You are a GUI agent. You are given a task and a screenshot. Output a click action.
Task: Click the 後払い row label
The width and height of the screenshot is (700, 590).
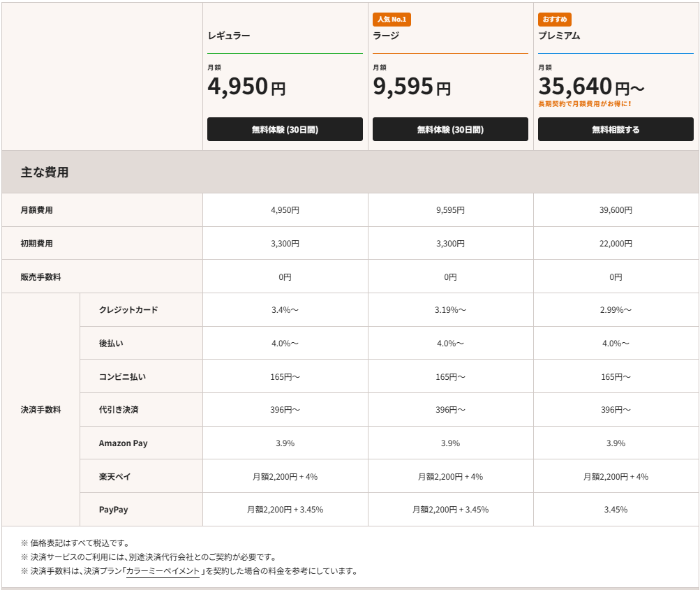coord(111,343)
